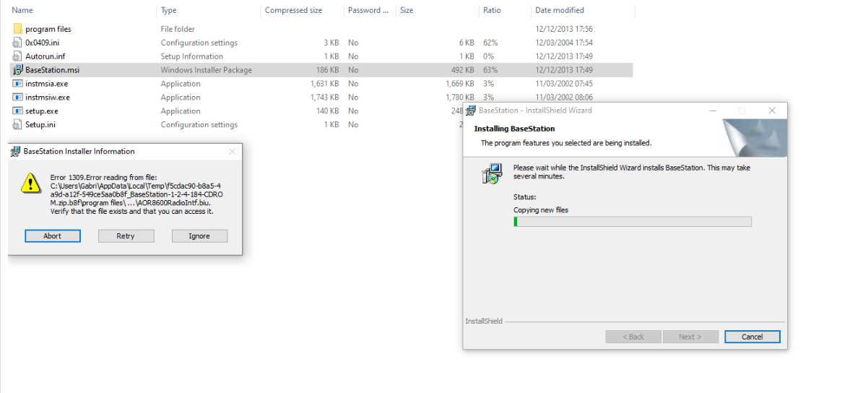Image resolution: width=868 pixels, height=393 pixels.
Task: Minimize the InstallShield Wizard window
Action: click(713, 111)
